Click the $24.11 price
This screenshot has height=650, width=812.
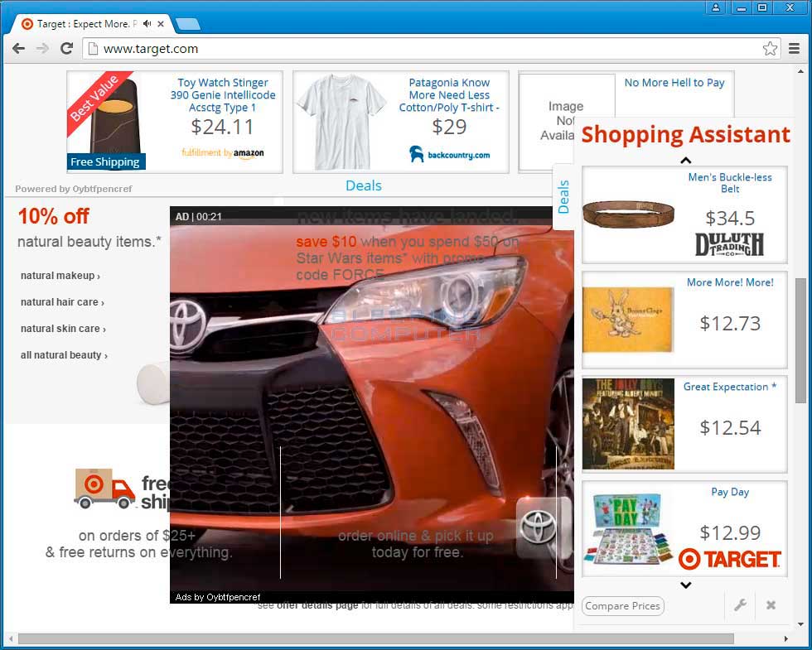[x=223, y=127]
